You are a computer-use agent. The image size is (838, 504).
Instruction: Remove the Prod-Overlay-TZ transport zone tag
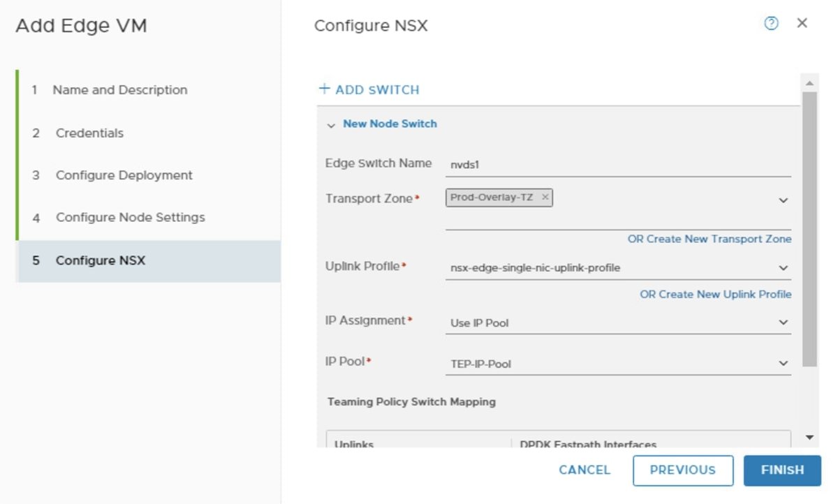[545, 198]
